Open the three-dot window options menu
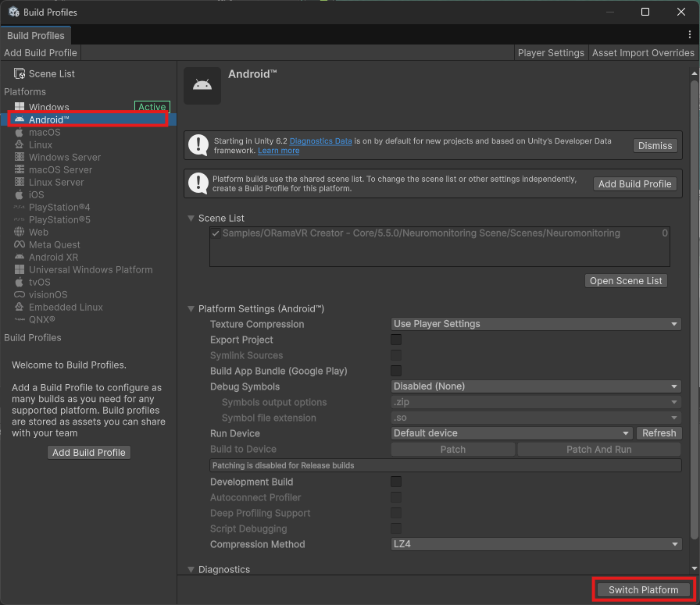This screenshot has width=700, height=605. coord(690,34)
